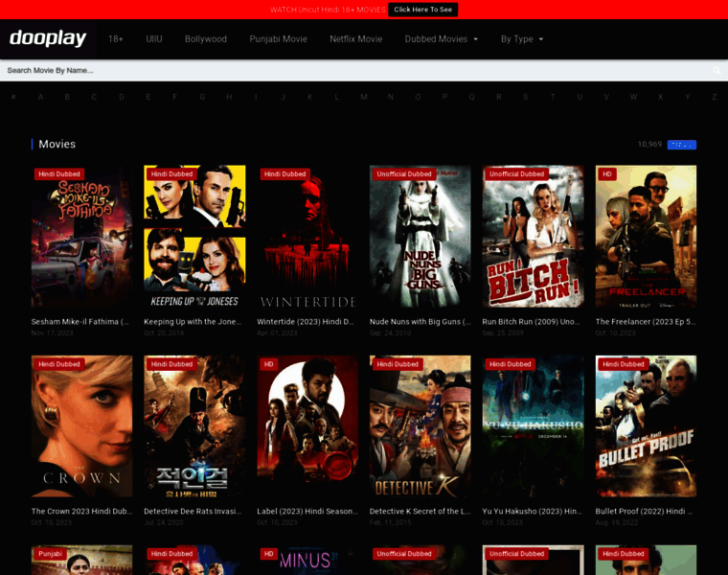Open the Sesham Mike-il Fathima poster
The height and width of the screenshot is (575, 728).
click(x=81, y=237)
